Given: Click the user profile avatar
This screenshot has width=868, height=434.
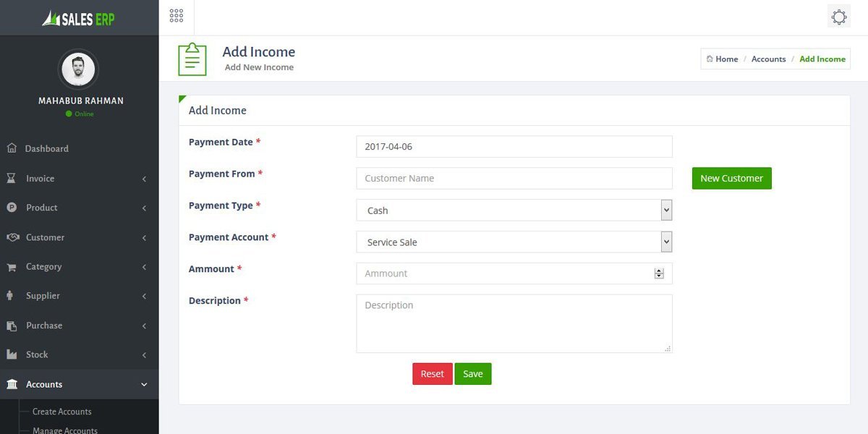Looking at the screenshot, I should (78, 70).
